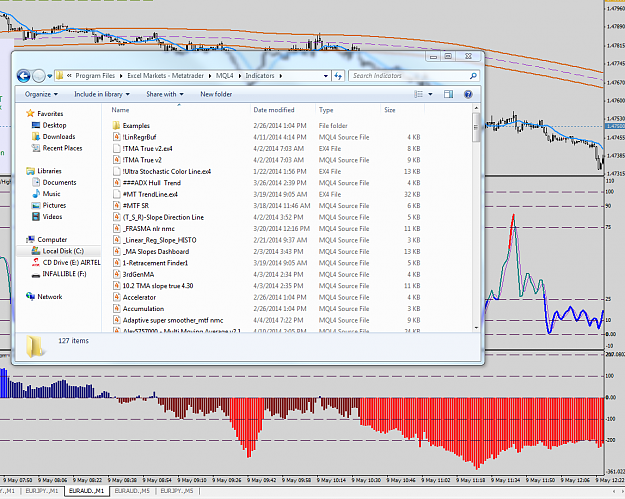Screen dimensions: 625x499
Task: Select the 3rdGenMA file icon
Action: [116, 275]
